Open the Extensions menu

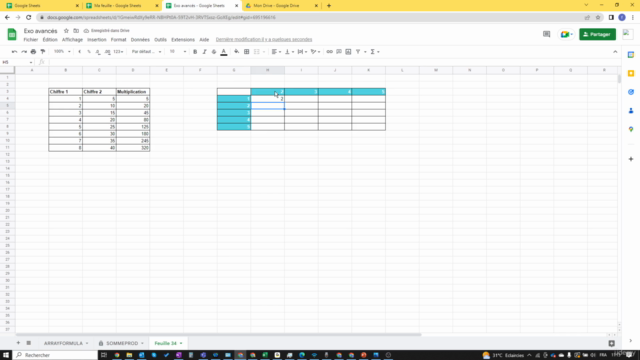coord(183,40)
